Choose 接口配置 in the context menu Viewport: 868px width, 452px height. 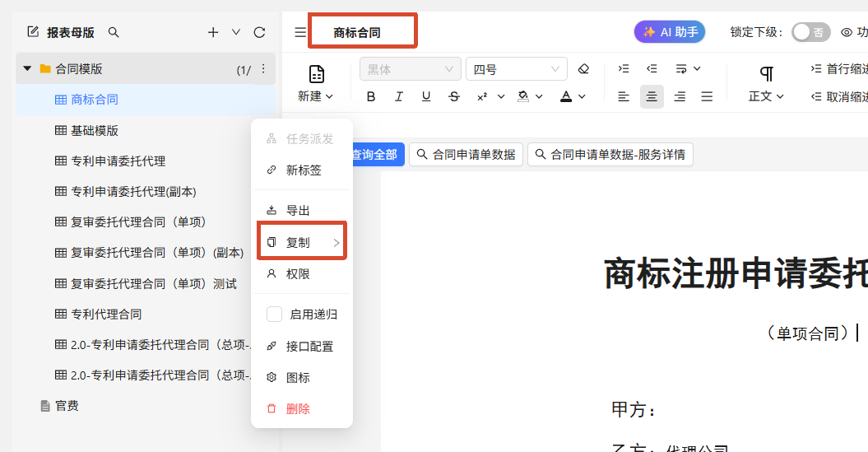point(302,346)
